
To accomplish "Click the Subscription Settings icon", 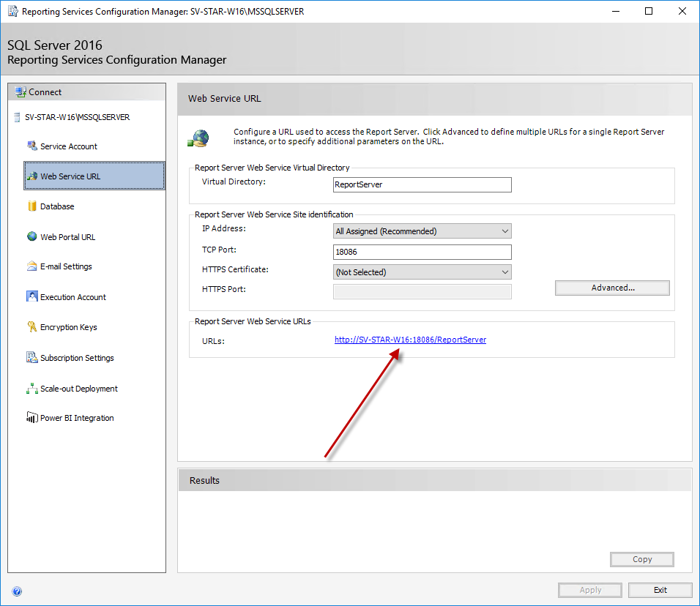I will click(x=32, y=357).
